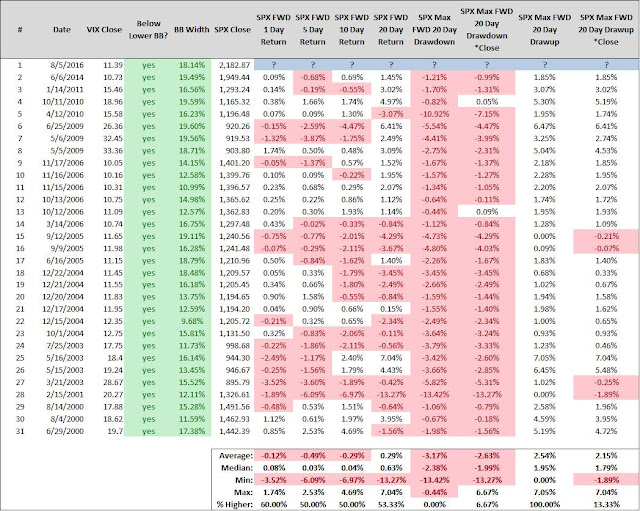Select the 20 Day Return value -13.27% in row 28
The width and height of the screenshot is (640, 511).
click(391, 395)
